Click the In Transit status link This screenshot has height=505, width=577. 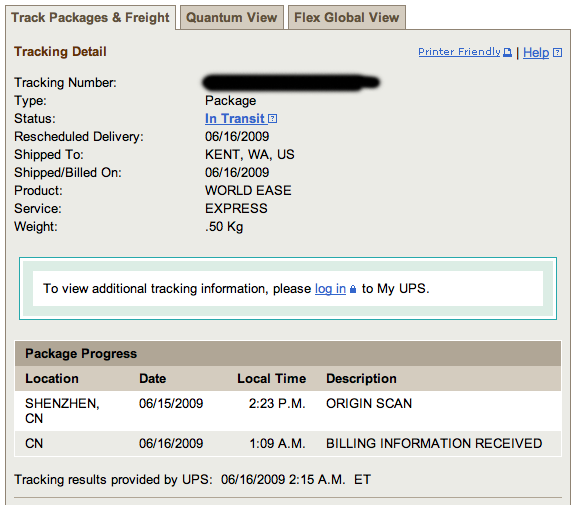point(235,119)
